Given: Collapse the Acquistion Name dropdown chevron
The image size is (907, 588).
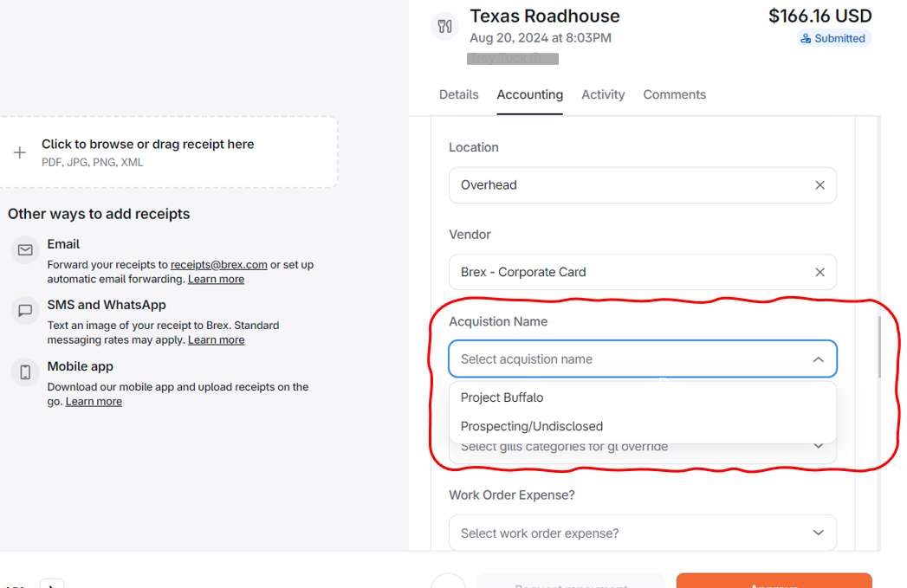Looking at the screenshot, I should [x=818, y=359].
